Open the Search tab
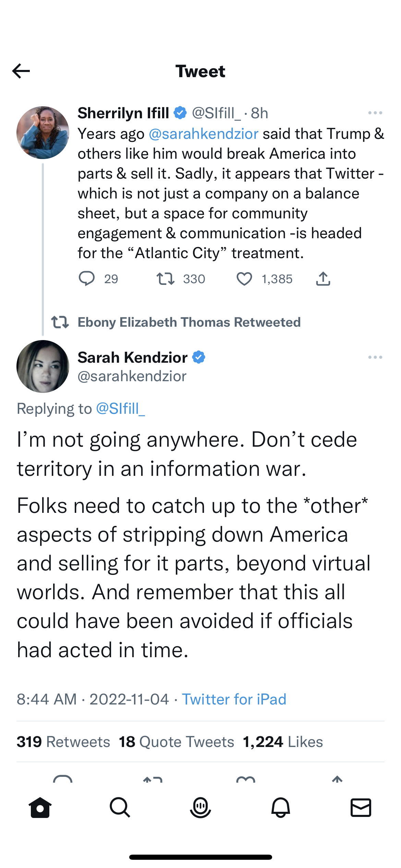 pos(120,807)
